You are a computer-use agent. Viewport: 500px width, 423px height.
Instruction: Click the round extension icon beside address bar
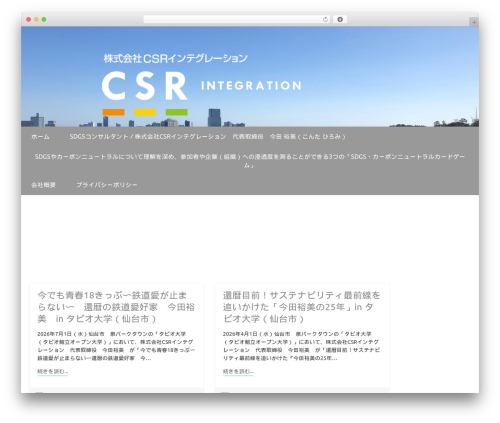340,20
